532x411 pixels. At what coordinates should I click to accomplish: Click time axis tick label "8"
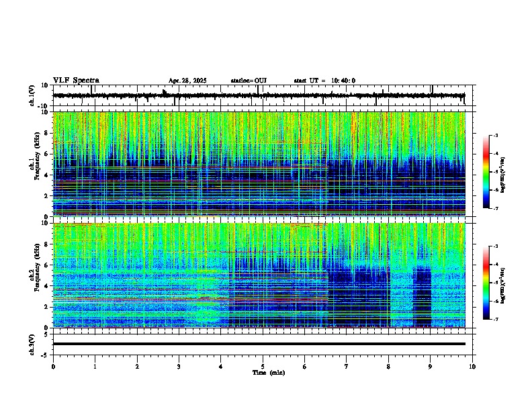388,367
